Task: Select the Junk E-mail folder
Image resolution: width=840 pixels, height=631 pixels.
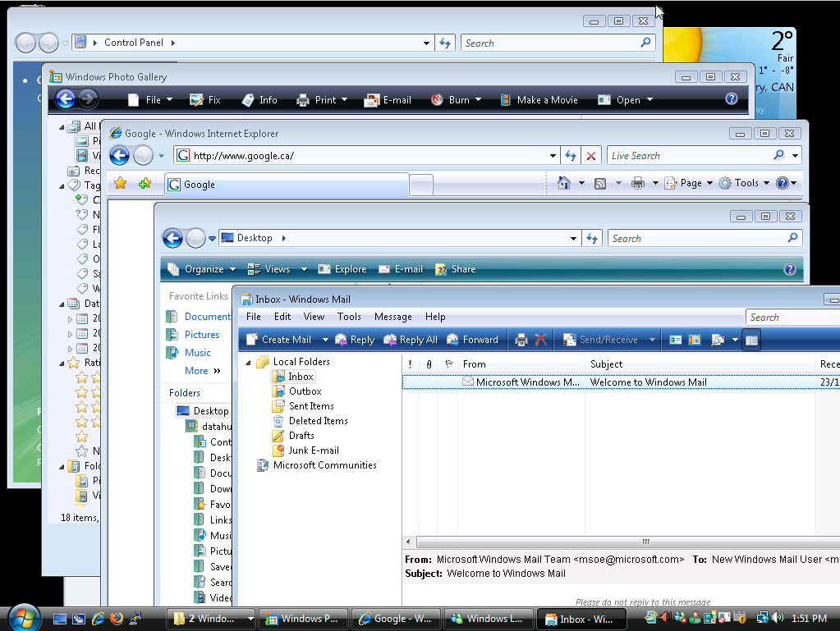Action: pyautogui.click(x=313, y=450)
